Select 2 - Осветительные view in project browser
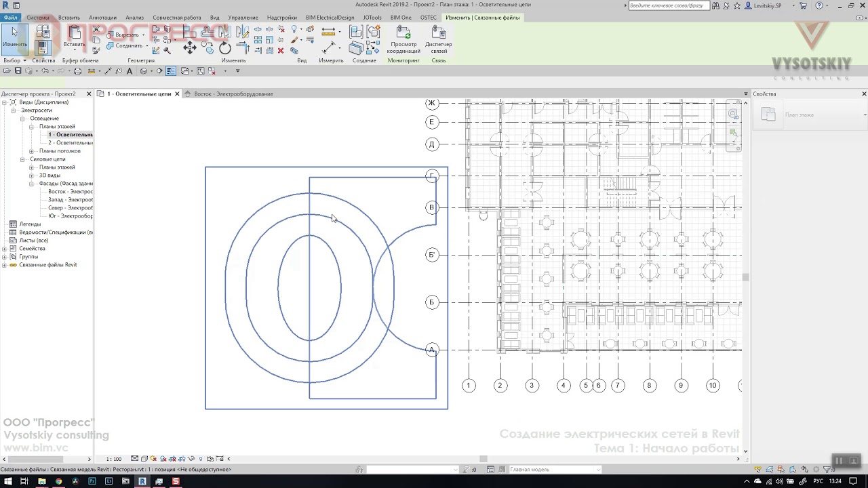 point(71,143)
